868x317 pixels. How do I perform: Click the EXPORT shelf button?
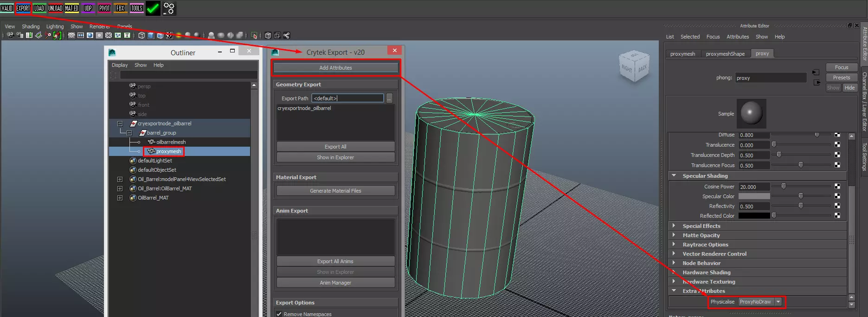[x=23, y=8]
